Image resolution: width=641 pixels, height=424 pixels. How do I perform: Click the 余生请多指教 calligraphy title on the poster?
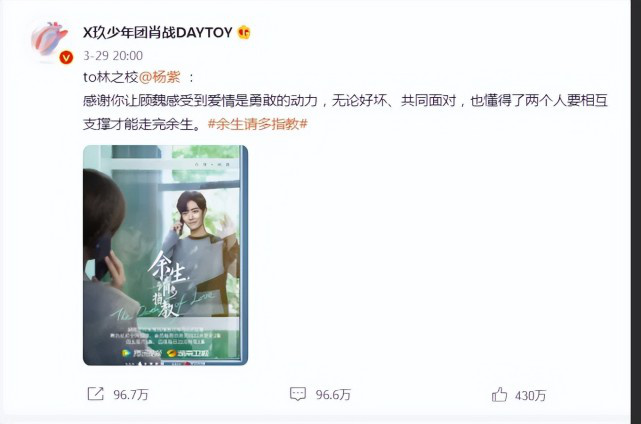pos(167,284)
